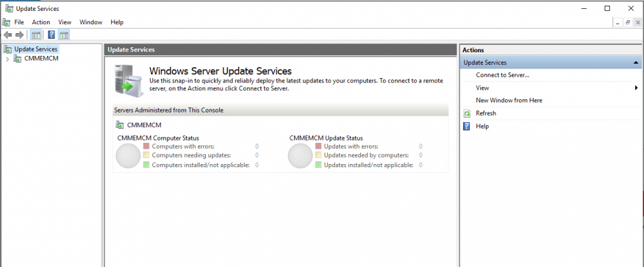The width and height of the screenshot is (644, 267).
Task: Open the Window menu
Action: click(x=91, y=22)
